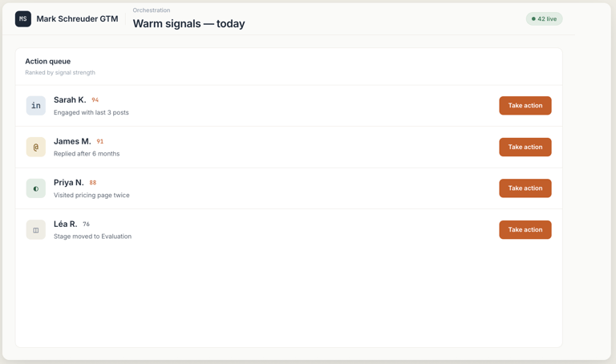The height and width of the screenshot is (364, 616).
Task: Open Sarah K.'s name in the queue
Action: point(70,100)
